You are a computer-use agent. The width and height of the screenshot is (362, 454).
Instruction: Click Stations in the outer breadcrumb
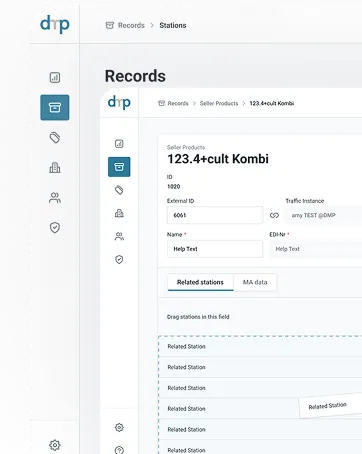point(173,25)
